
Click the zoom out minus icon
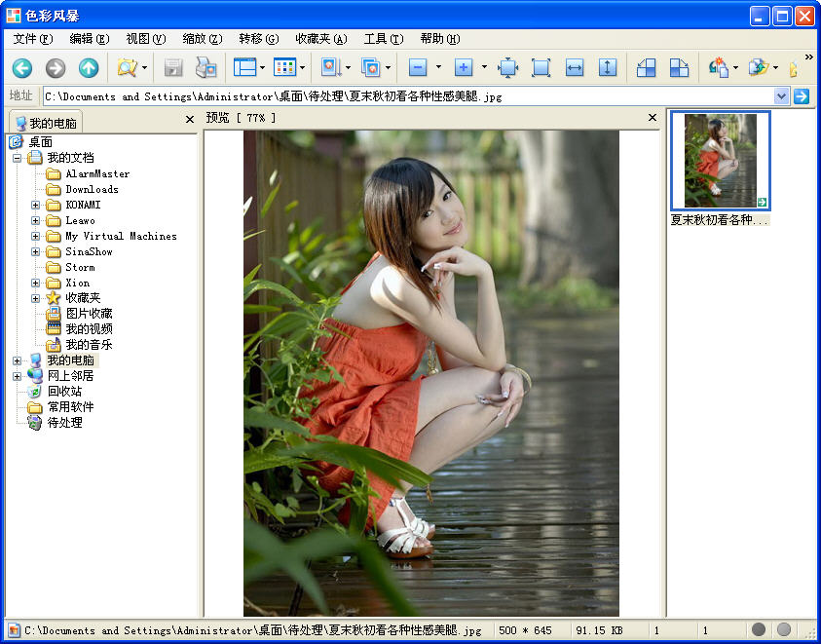click(x=418, y=68)
